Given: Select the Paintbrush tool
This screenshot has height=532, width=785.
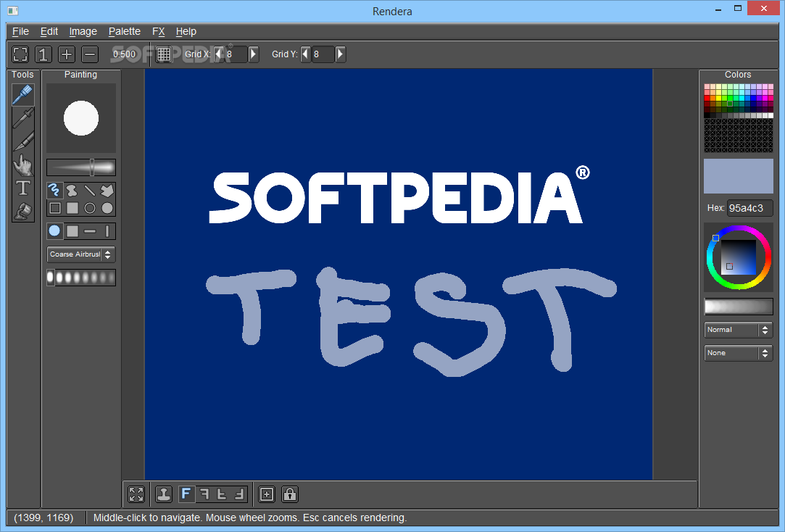Looking at the screenshot, I should [23, 95].
